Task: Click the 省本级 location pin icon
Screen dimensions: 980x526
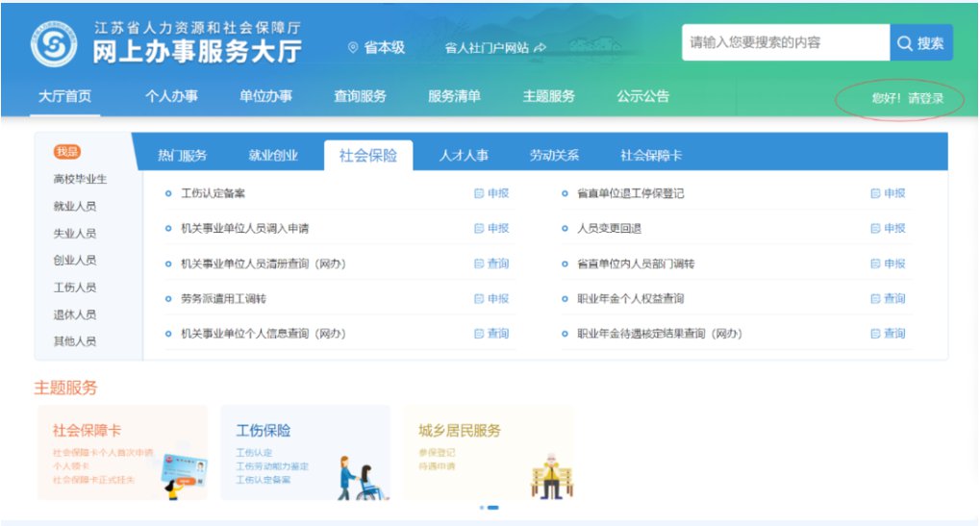Action: coord(353,47)
